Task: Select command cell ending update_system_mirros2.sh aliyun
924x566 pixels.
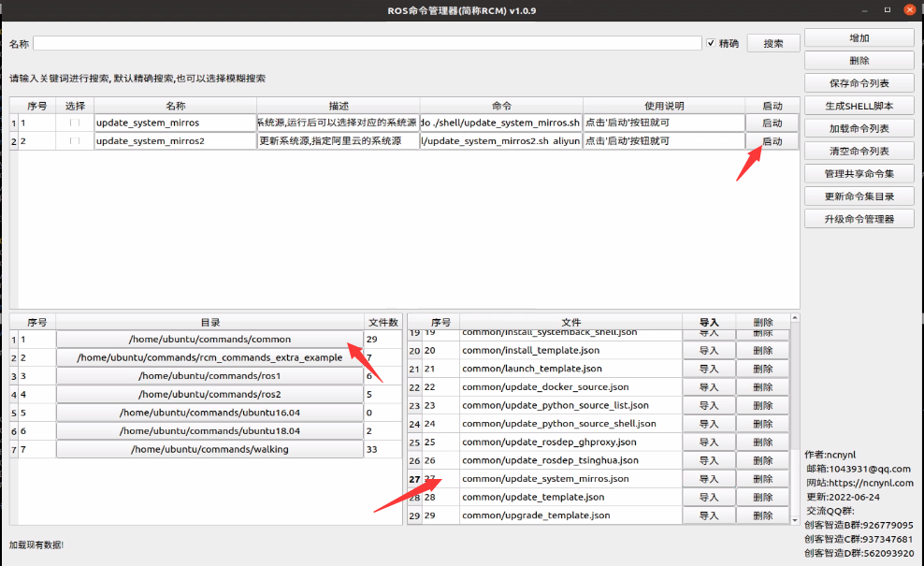Action: [x=501, y=141]
